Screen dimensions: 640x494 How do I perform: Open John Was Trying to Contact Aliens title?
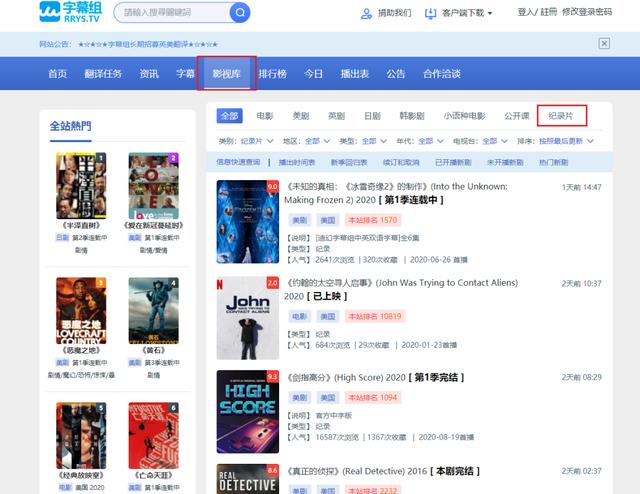[401, 289]
